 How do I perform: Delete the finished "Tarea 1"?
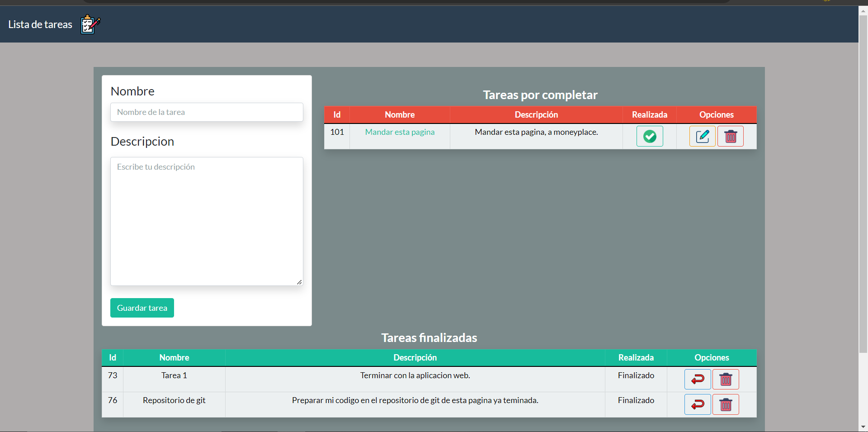725,379
